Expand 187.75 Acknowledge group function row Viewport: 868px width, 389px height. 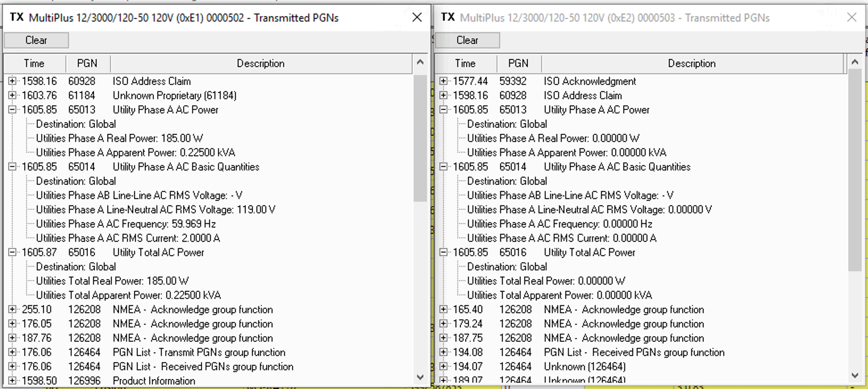(x=443, y=338)
